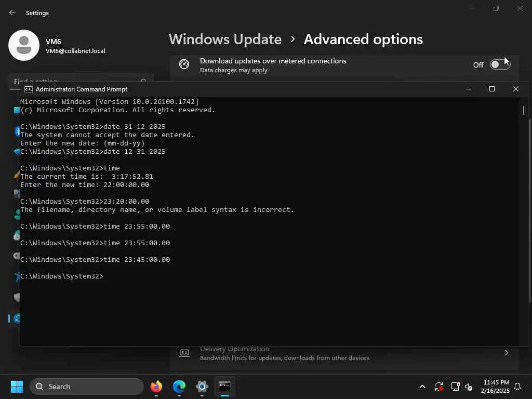
Task: Click the metered connections gauge icon
Action: 184,64
